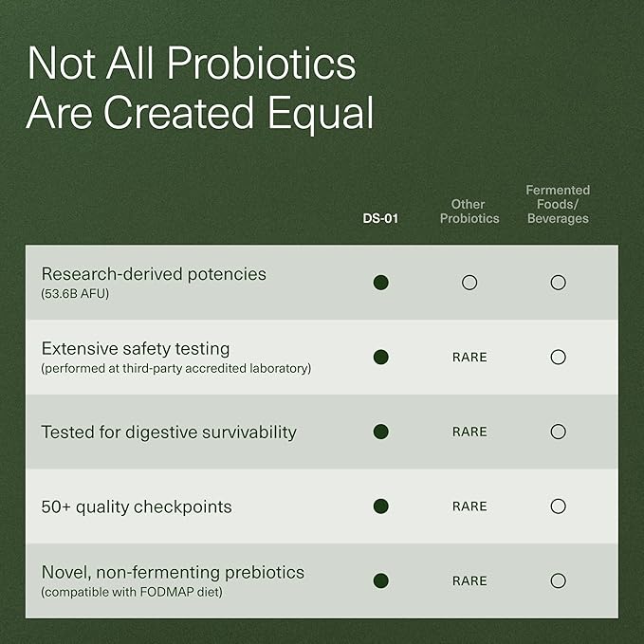644x644 pixels.
Task: Click the filled DS-01 dot for Research-derived potencies
Action: click(380, 282)
